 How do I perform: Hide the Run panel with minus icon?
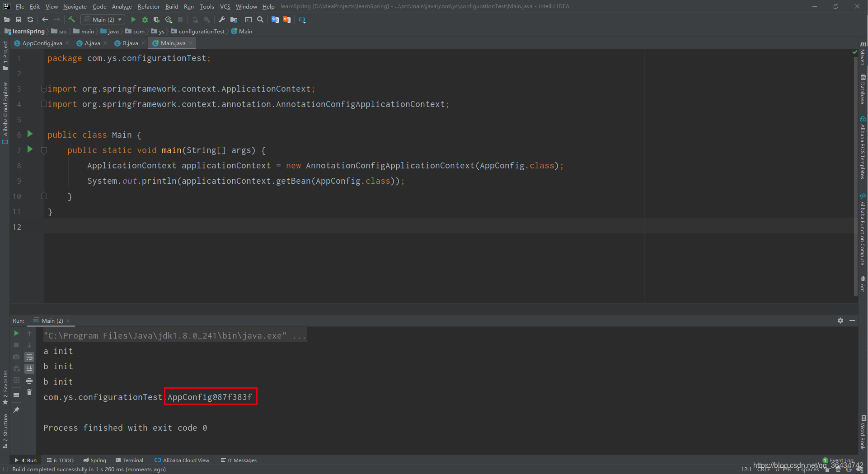tap(852, 321)
